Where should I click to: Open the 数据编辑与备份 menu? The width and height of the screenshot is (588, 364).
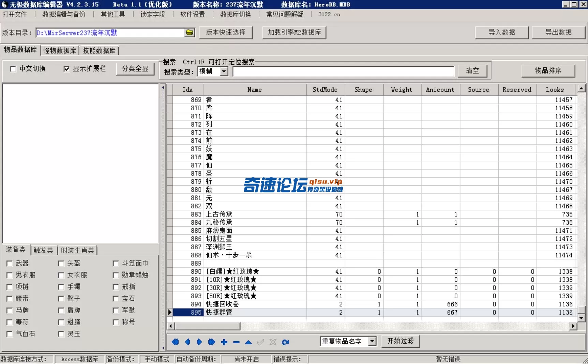point(64,14)
